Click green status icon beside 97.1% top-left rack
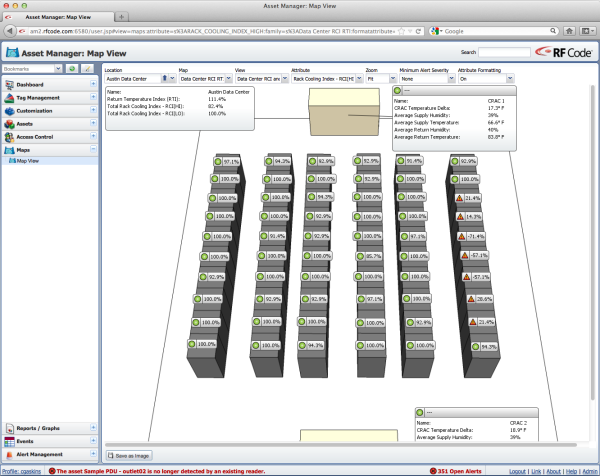This screenshot has height=476, width=600. (218, 161)
